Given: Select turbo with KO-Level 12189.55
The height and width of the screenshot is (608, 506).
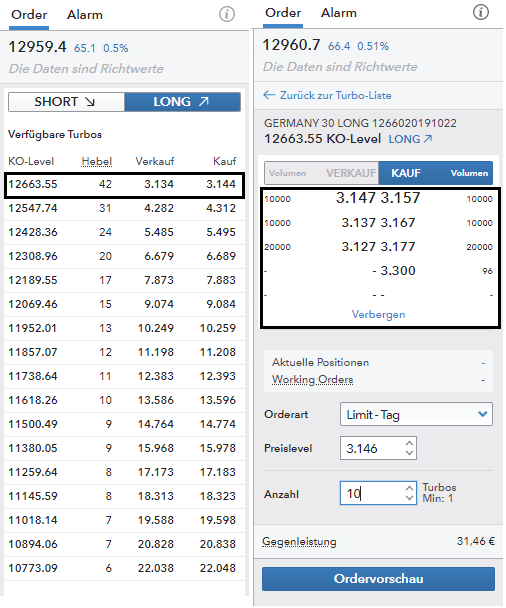Looking at the screenshot, I should click(124, 281).
